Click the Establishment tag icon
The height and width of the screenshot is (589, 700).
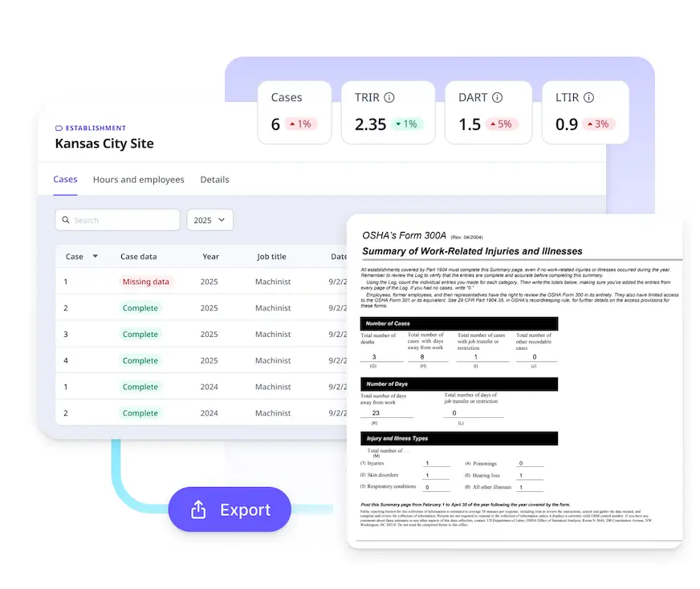coord(59,128)
